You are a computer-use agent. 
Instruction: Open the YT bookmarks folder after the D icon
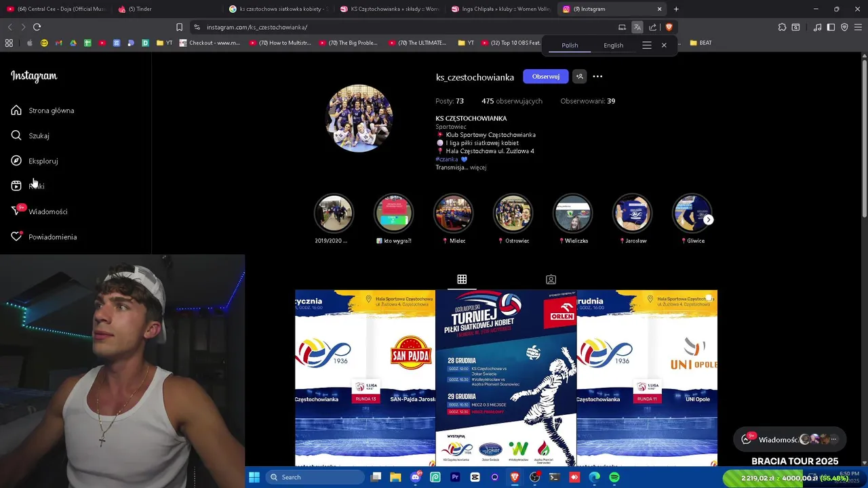point(164,43)
